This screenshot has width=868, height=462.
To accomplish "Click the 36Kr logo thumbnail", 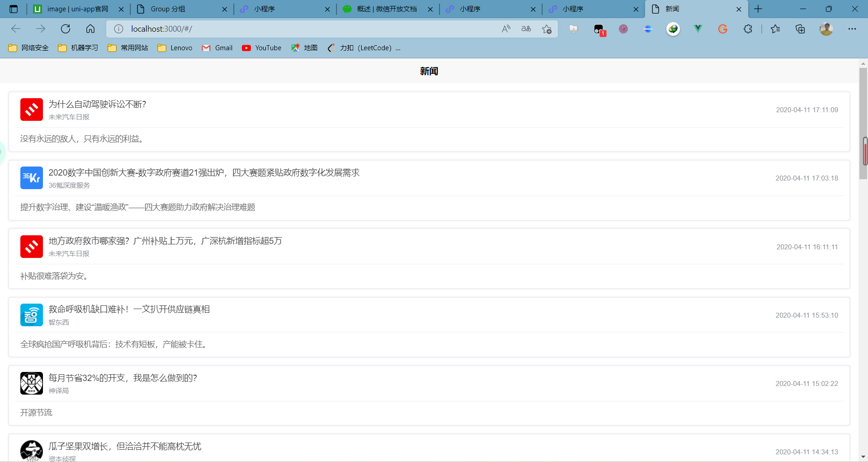I will click(x=32, y=178).
